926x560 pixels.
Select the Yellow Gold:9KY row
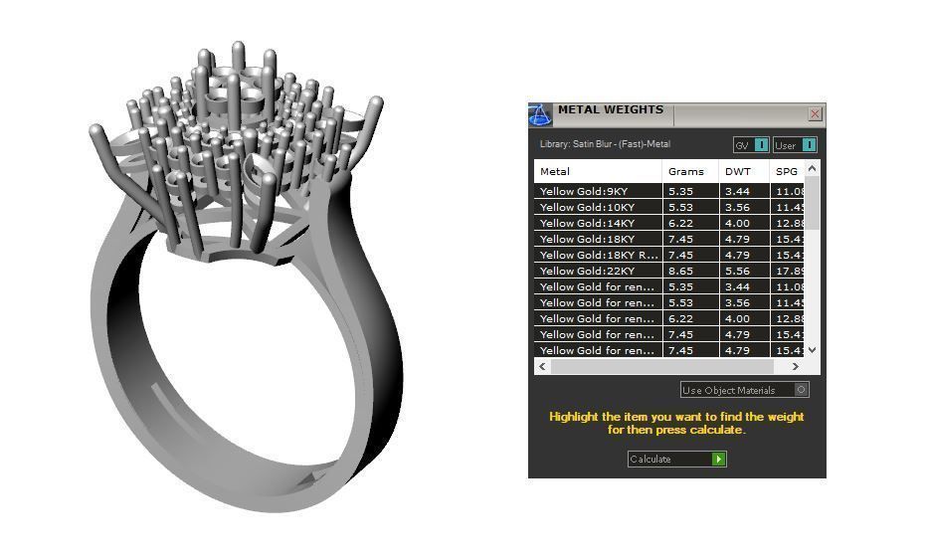(x=669, y=191)
